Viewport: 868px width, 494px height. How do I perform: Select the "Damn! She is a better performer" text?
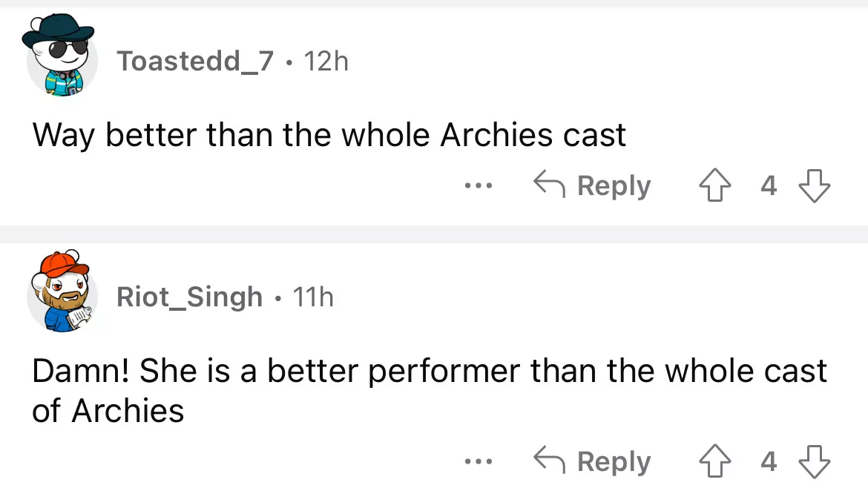[x=428, y=371]
